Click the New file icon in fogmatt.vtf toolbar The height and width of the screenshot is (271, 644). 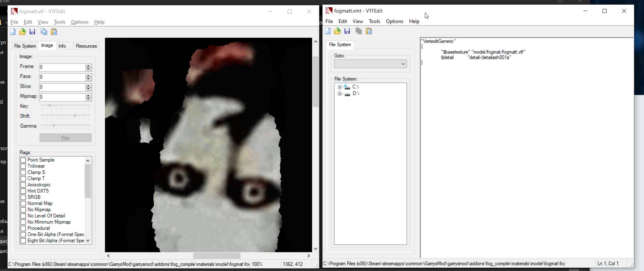tap(13, 32)
